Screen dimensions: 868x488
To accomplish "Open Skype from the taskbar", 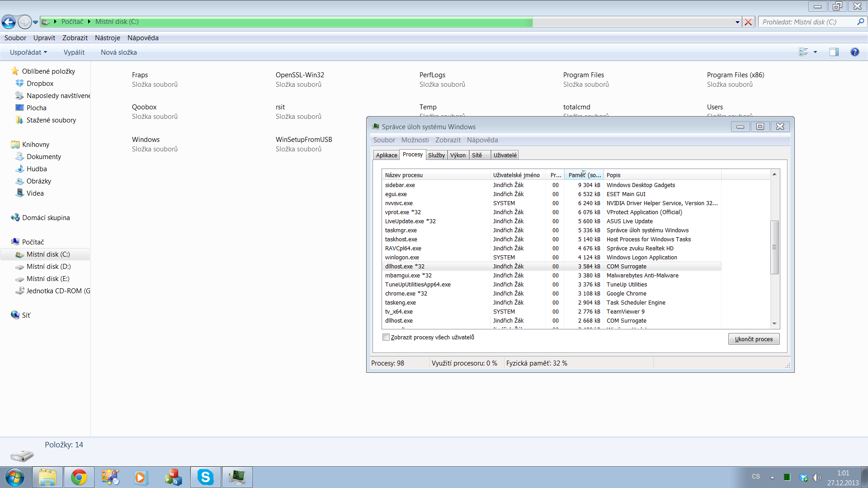I will coord(205,477).
